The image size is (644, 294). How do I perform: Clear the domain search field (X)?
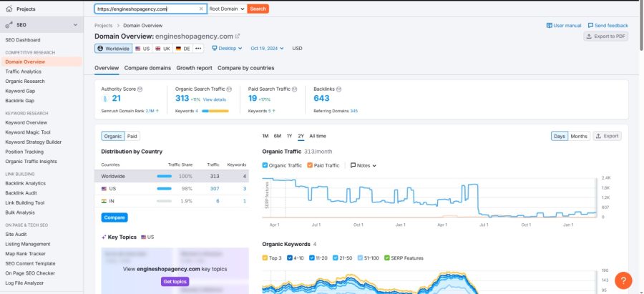point(201,9)
